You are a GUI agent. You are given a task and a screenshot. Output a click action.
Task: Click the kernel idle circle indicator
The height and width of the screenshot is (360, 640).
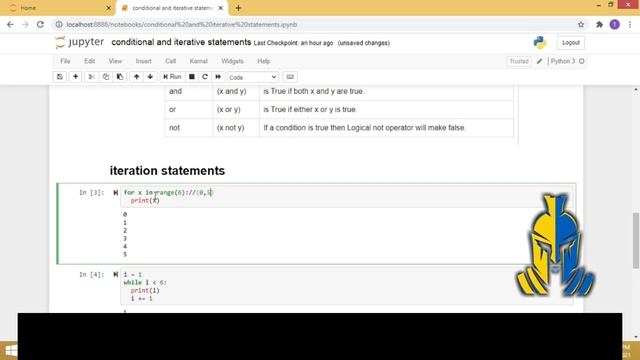pyautogui.click(x=582, y=61)
